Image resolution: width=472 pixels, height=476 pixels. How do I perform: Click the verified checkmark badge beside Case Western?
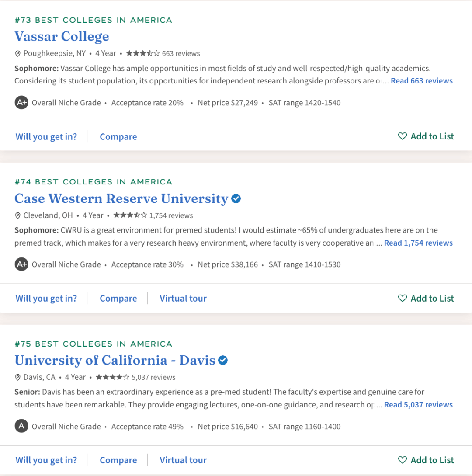(236, 198)
